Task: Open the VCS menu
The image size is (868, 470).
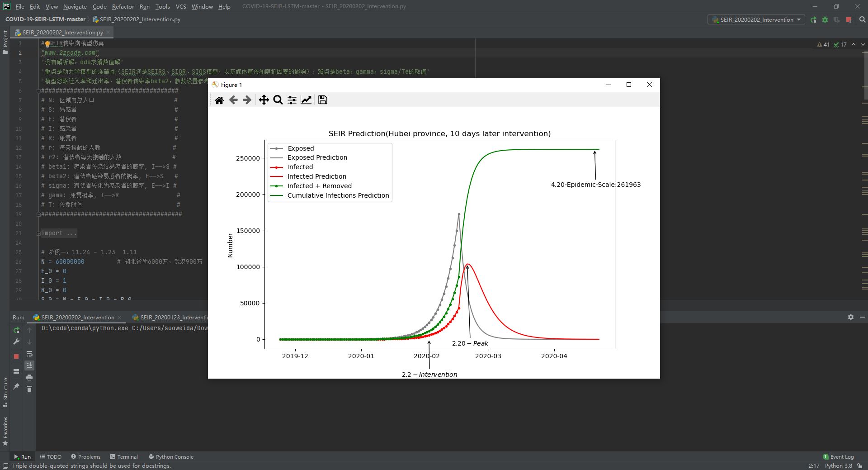Action: click(181, 6)
